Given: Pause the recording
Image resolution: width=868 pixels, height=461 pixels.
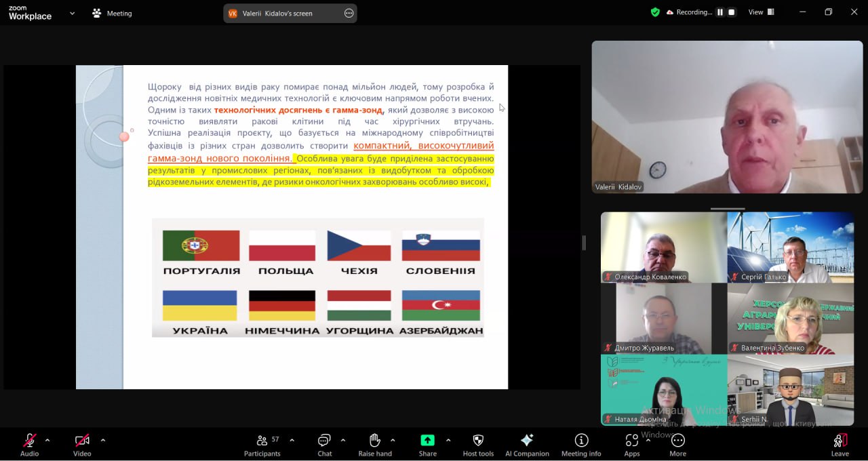Looking at the screenshot, I should click(720, 12).
